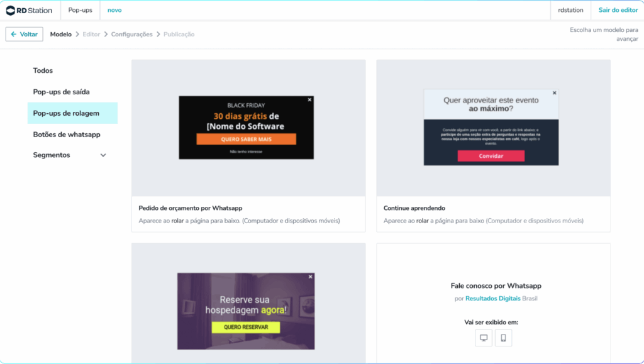Click the Configurações breadcrumb step
The image size is (644, 364).
pos(131,35)
